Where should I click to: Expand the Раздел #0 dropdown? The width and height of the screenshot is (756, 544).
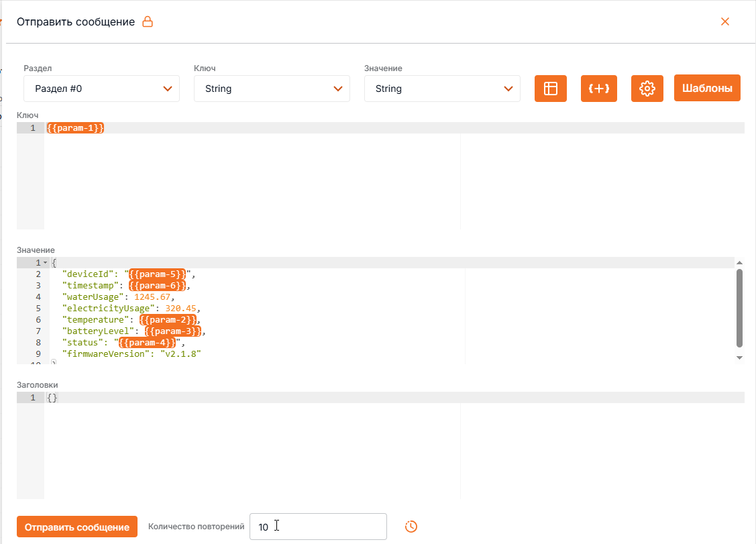[101, 89]
